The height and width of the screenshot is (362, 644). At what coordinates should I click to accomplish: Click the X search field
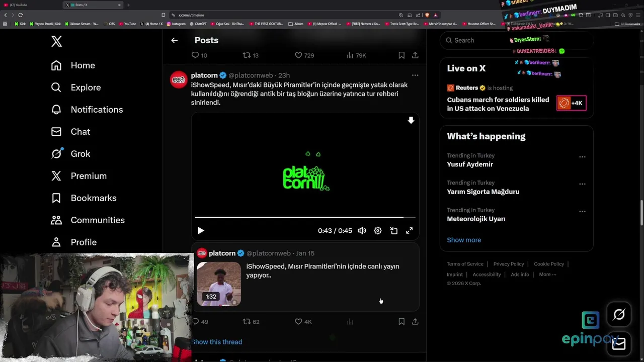pyautogui.click(x=517, y=40)
